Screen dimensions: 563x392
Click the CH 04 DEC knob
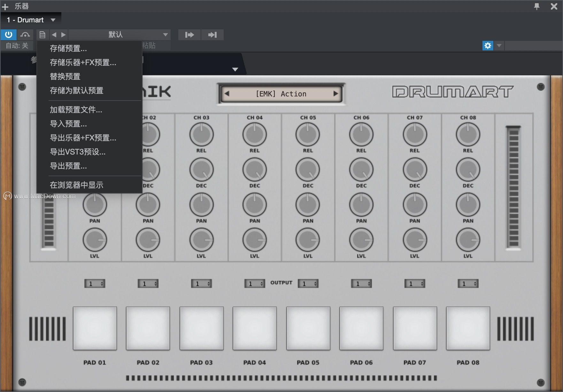pyautogui.click(x=255, y=170)
